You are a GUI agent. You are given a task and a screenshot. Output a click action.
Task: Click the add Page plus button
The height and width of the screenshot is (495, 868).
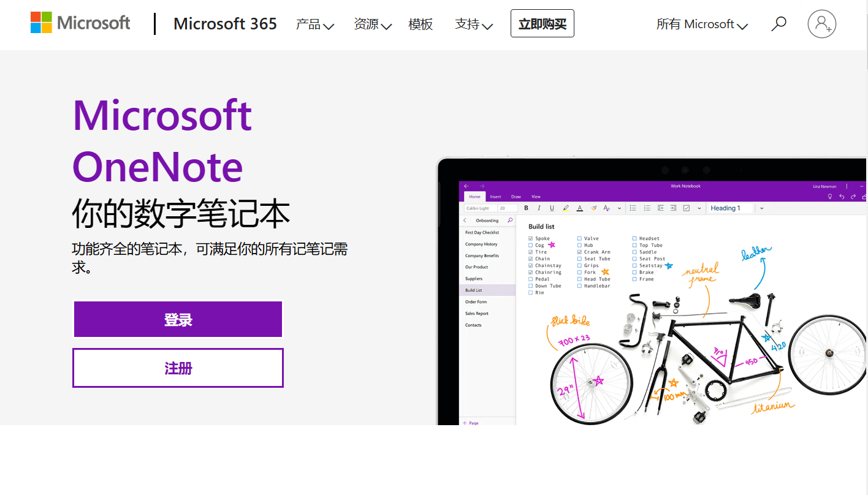[x=471, y=423]
